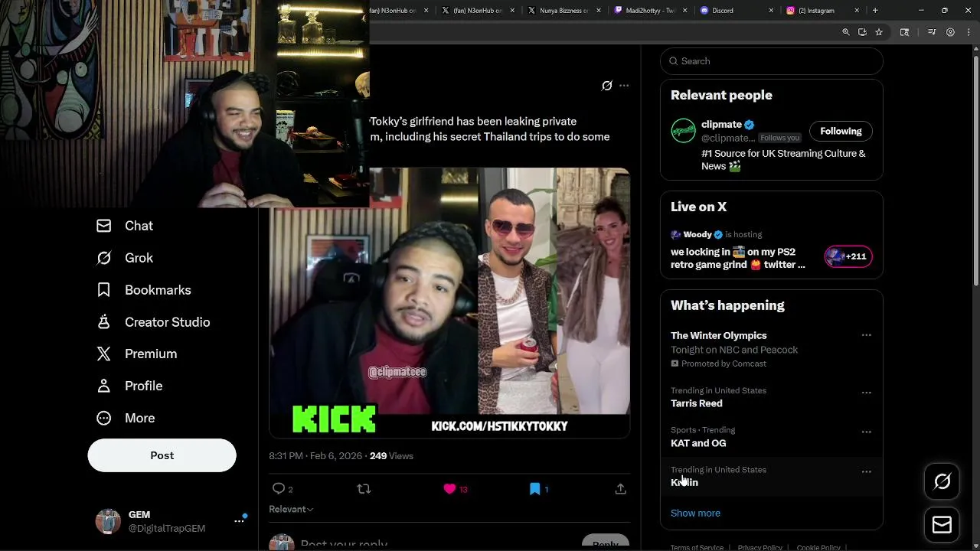Close the Instagram tab
980x551 pixels.
(x=857, y=11)
